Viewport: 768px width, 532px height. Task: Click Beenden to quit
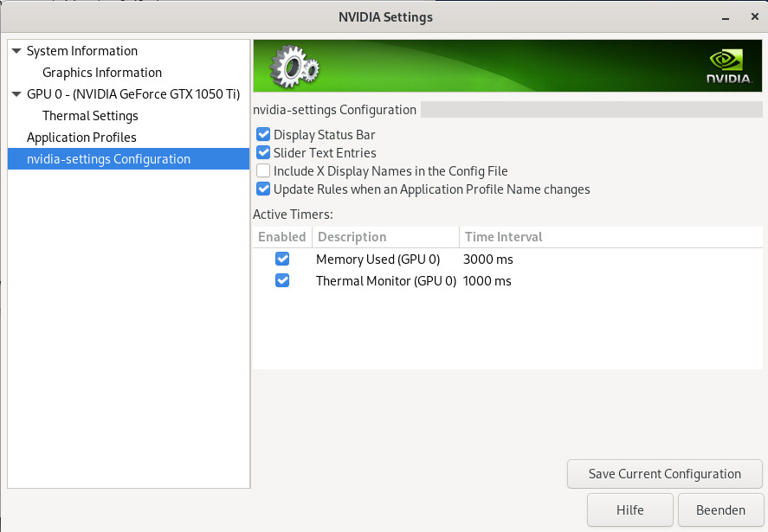[720, 510]
